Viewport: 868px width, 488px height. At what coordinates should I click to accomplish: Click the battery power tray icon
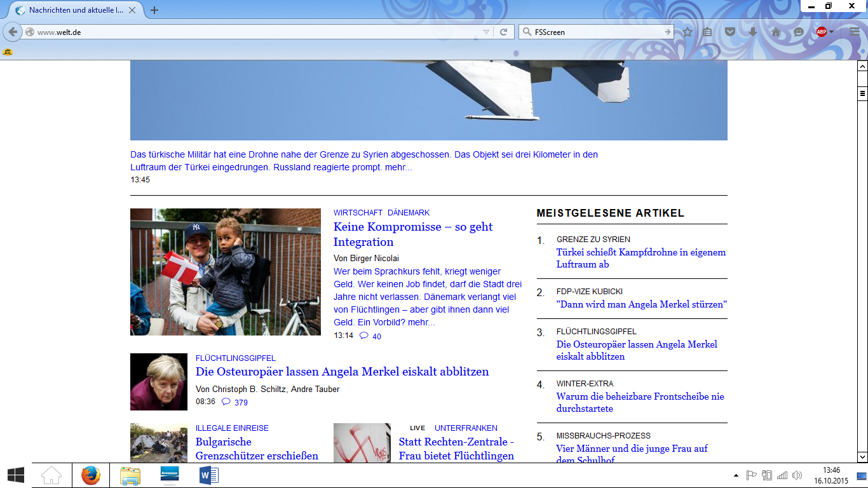pyautogui.click(x=767, y=475)
